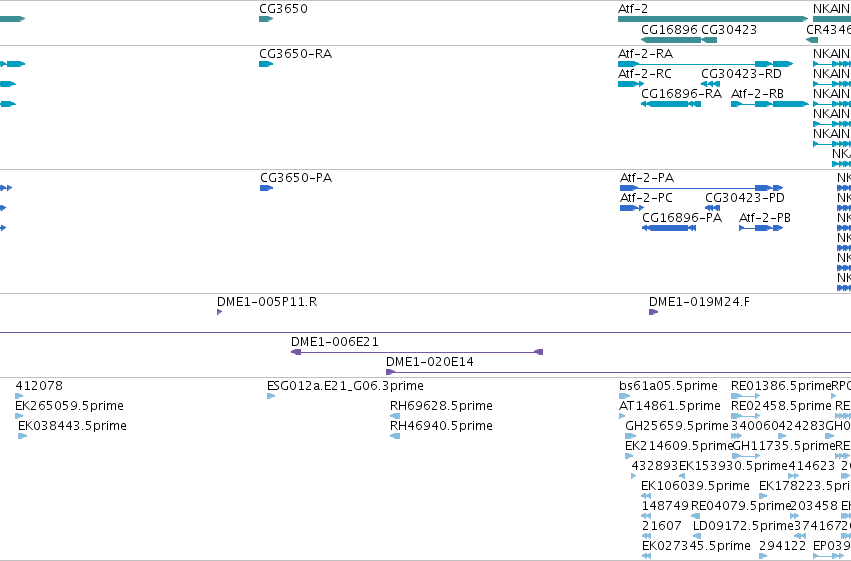Click EST GH11735.5prime
Viewport: 851px width, 561px height.
tap(746, 456)
